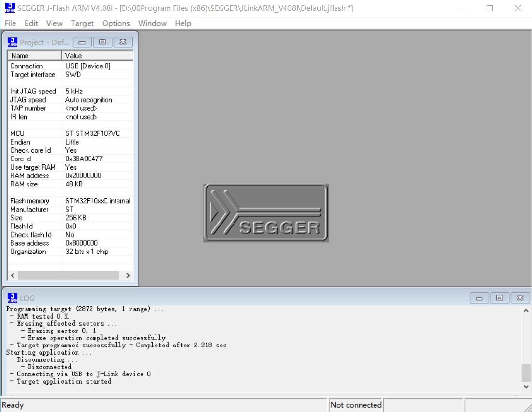This screenshot has height=412, width=532.
Task: Open the Window menu
Action: (x=152, y=23)
